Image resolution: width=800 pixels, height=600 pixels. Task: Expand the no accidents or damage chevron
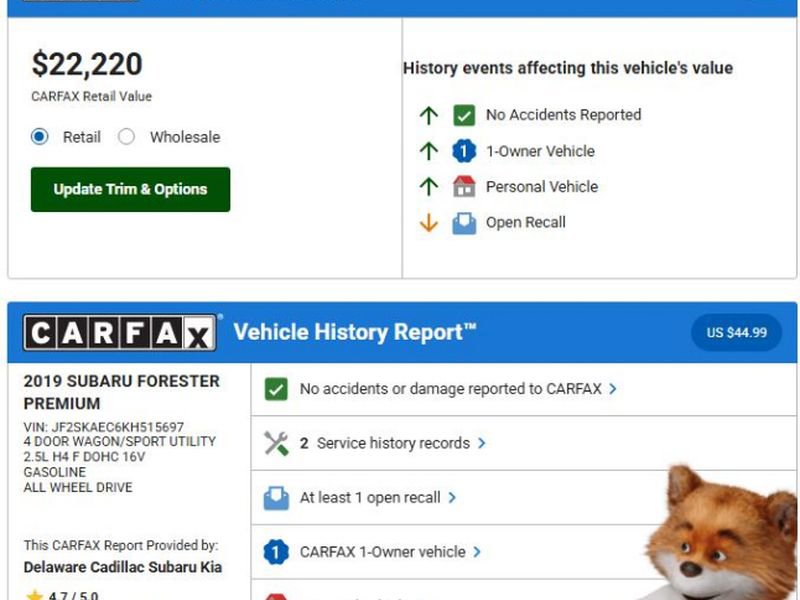click(613, 389)
